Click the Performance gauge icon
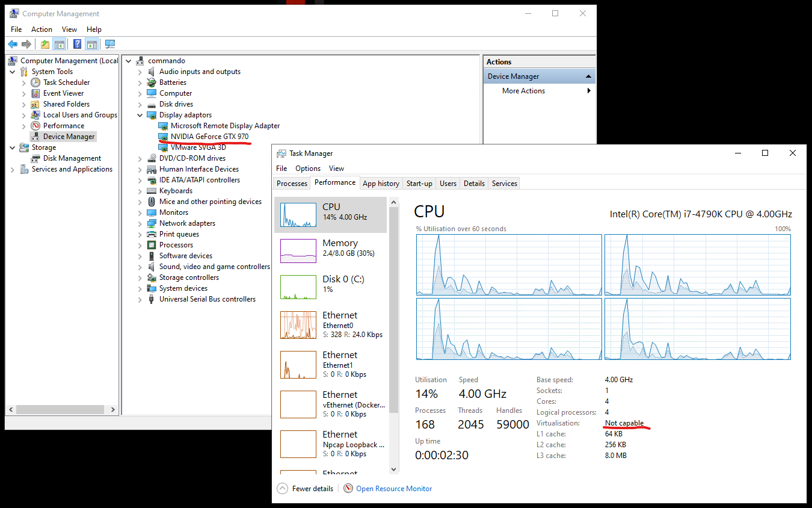The width and height of the screenshot is (812, 508). (35, 126)
